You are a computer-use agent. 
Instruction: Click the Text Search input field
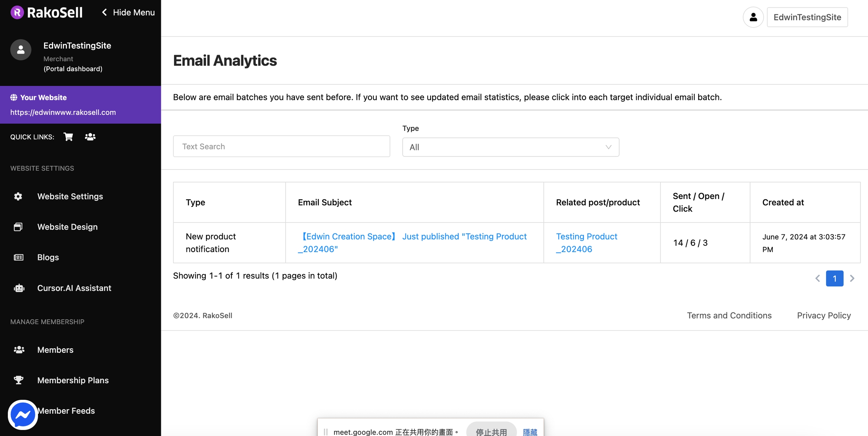pyautogui.click(x=281, y=147)
